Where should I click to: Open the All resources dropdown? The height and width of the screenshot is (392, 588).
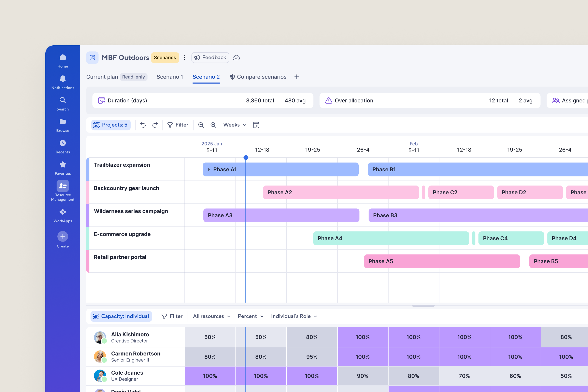pos(211,316)
